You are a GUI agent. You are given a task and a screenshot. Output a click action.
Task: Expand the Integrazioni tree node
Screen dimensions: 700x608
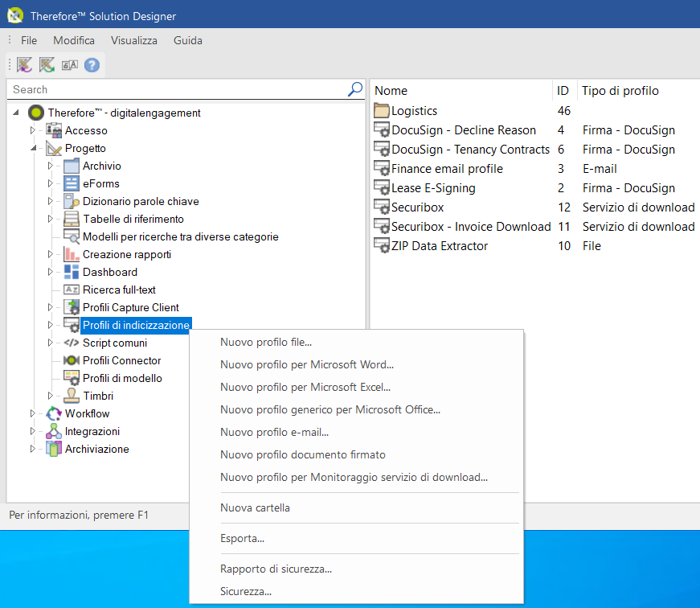tap(33, 431)
